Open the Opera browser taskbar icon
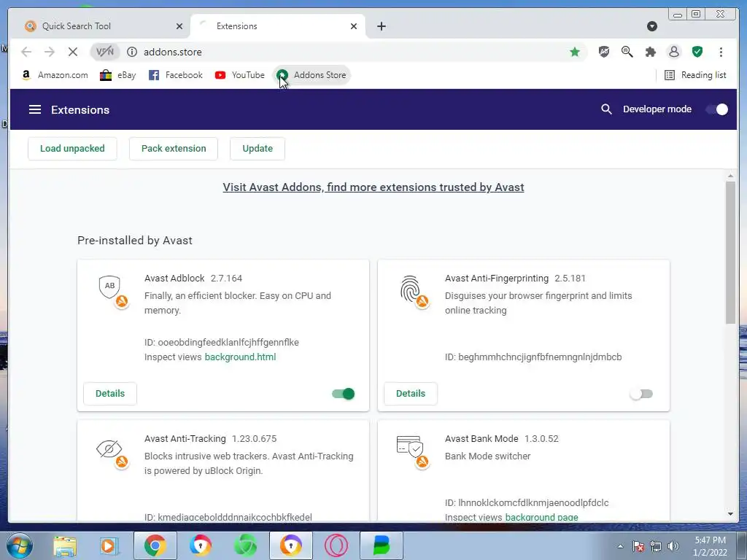 336,545
